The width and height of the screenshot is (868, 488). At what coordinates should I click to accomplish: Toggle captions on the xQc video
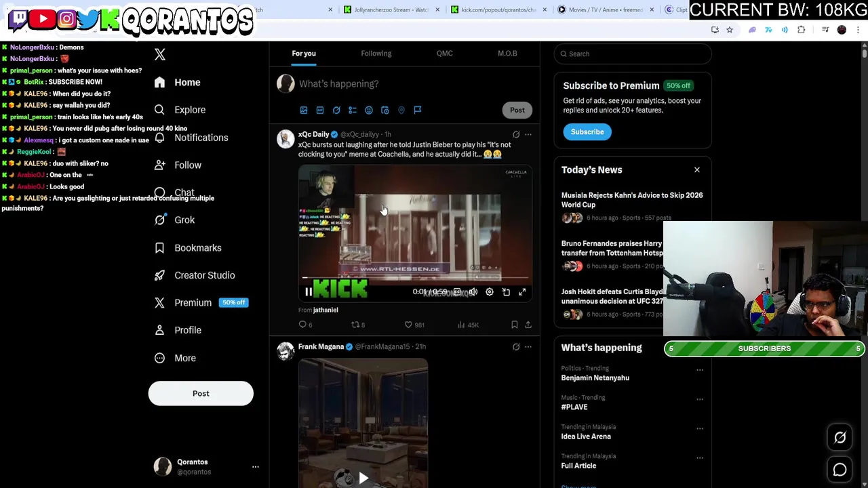(x=457, y=292)
